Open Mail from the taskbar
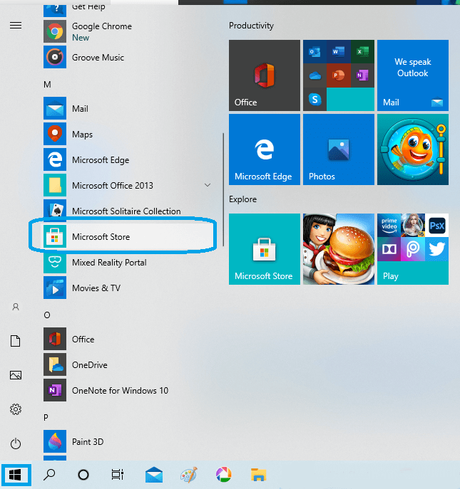The height and width of the screenshot is (489, 460). tap(154, 475)
